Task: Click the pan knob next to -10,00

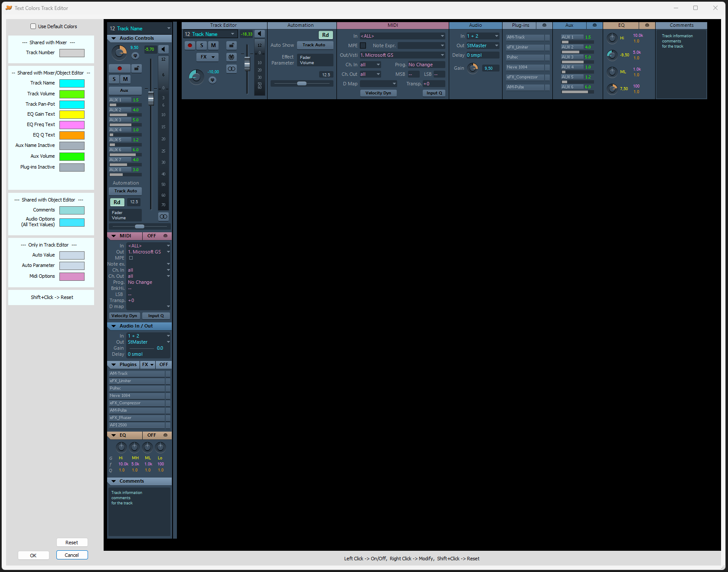Action: pyautogui.click(x=196, y=77)
